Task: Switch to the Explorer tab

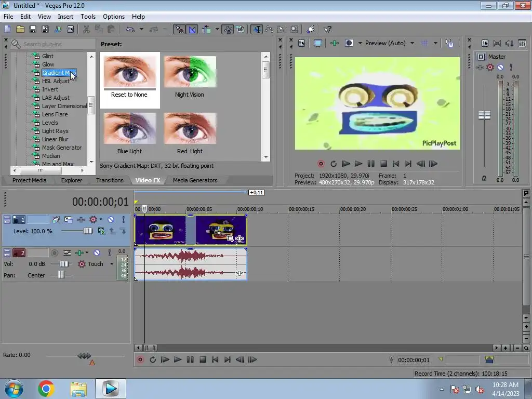Action: coord(72,180)
